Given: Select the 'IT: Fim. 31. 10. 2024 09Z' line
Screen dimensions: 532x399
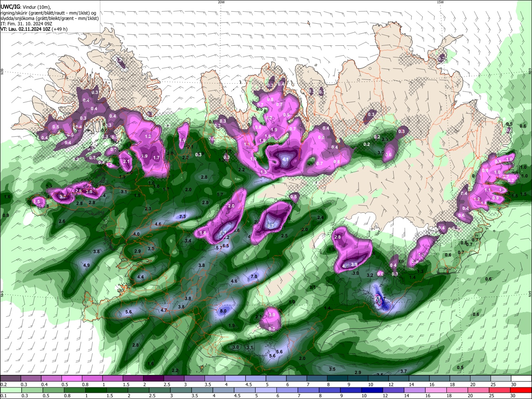Looking at the screenshot, I should tap(26, 24).
